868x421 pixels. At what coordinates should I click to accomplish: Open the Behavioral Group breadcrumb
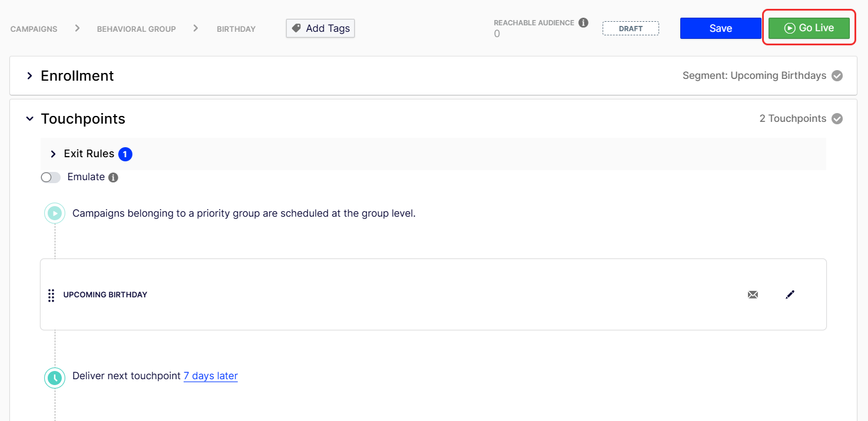[x=137, y=29]
